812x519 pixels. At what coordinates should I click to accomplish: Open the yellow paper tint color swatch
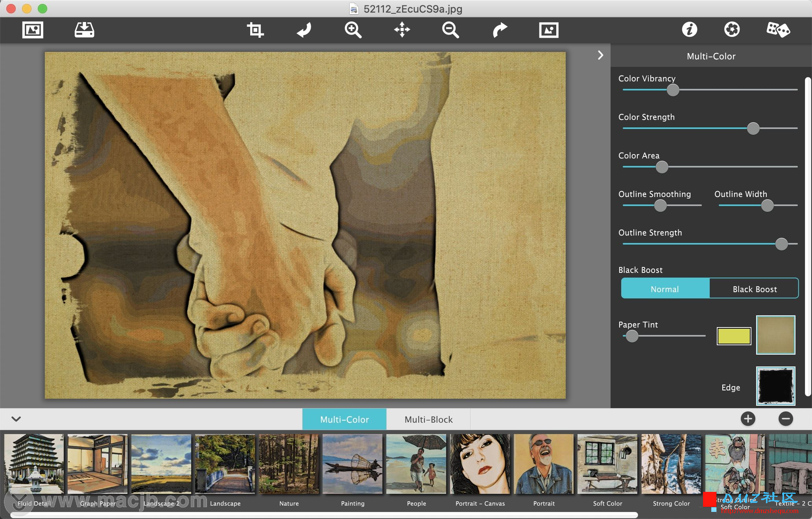[734, 336]
